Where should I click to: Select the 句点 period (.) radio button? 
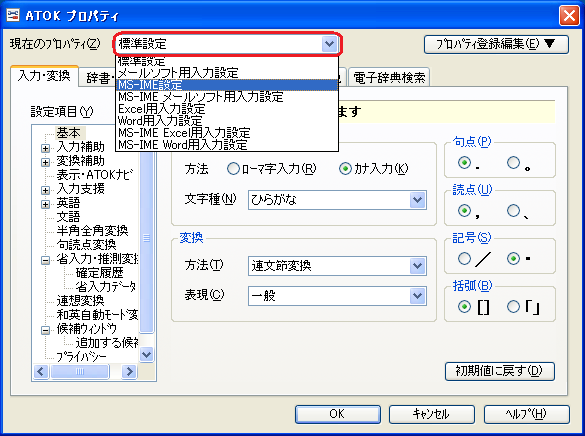464,163
